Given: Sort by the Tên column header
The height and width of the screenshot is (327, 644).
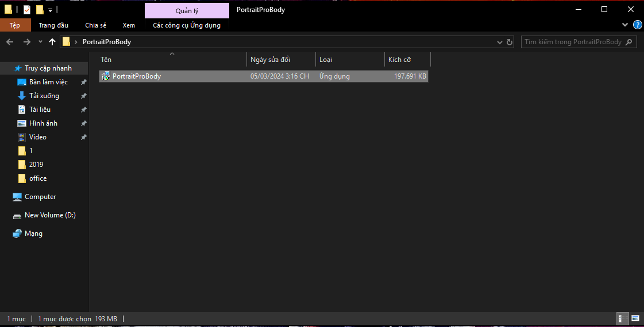Looking at the screenshot, I should (172, 60).
